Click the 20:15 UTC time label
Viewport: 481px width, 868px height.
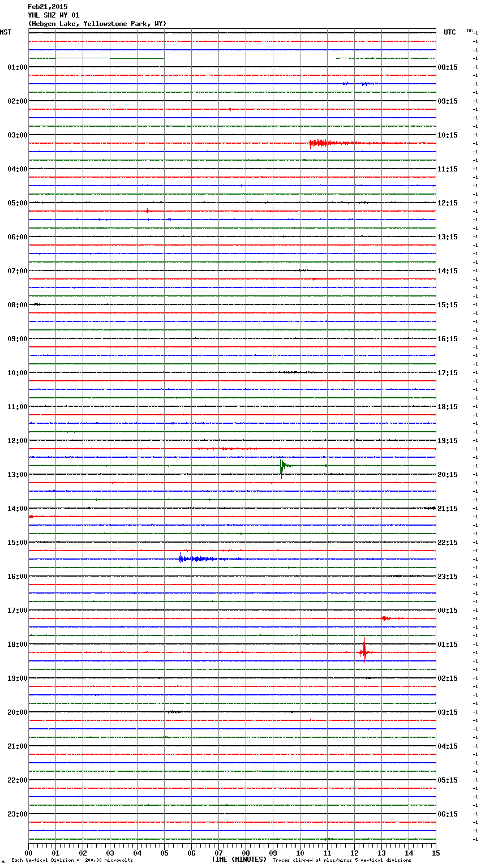[x=448, y=475]
